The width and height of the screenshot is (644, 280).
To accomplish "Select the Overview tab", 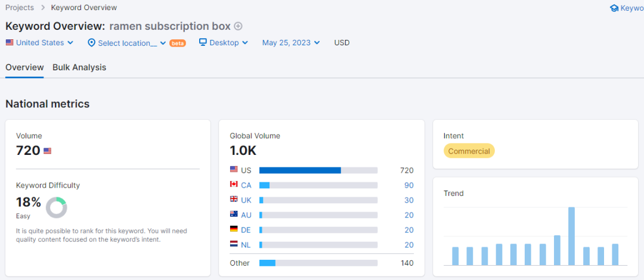I will (x=24, y=67).
